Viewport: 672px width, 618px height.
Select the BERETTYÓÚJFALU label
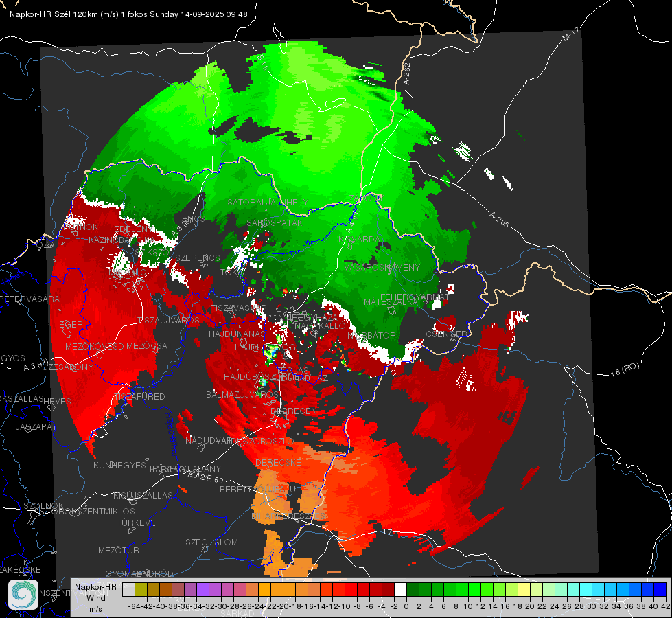[x=257, y=489]
